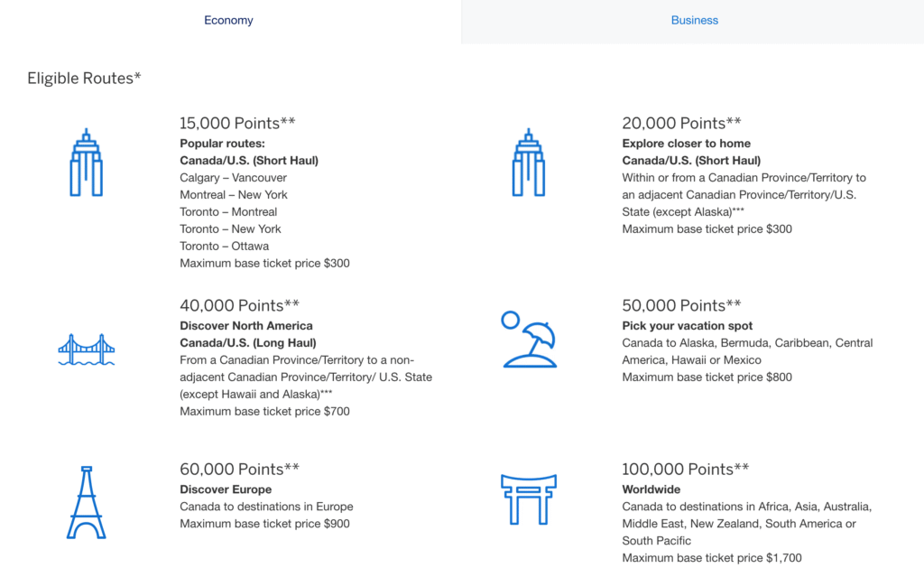Select the bridge icon for Discover North America

pos(86,348)
